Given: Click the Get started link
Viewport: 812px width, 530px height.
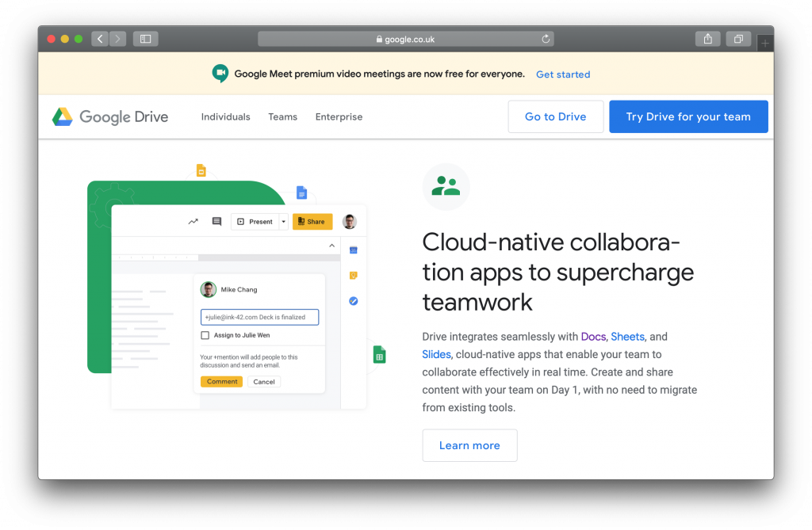Looking at the screenshot, I should [x=563, y=74].
